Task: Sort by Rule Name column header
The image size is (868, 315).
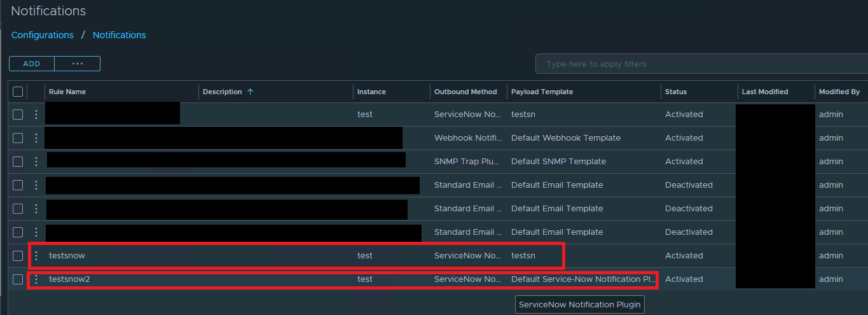Action: [67, 92]
